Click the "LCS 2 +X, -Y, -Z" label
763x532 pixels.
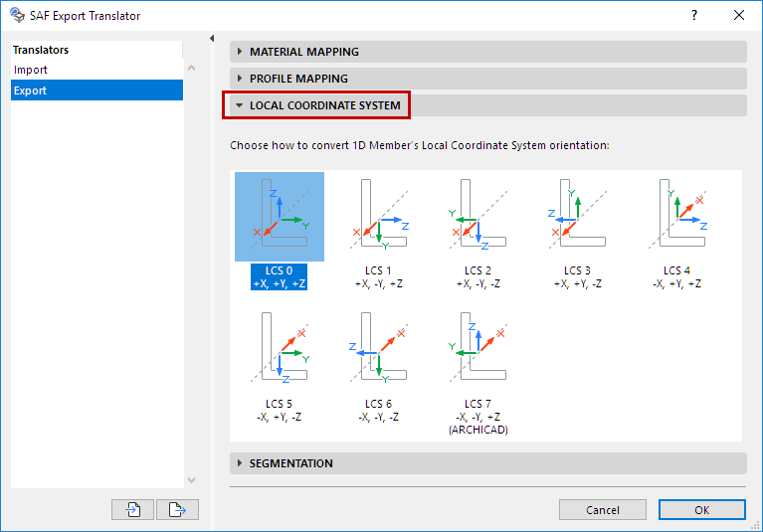(477, 277)
